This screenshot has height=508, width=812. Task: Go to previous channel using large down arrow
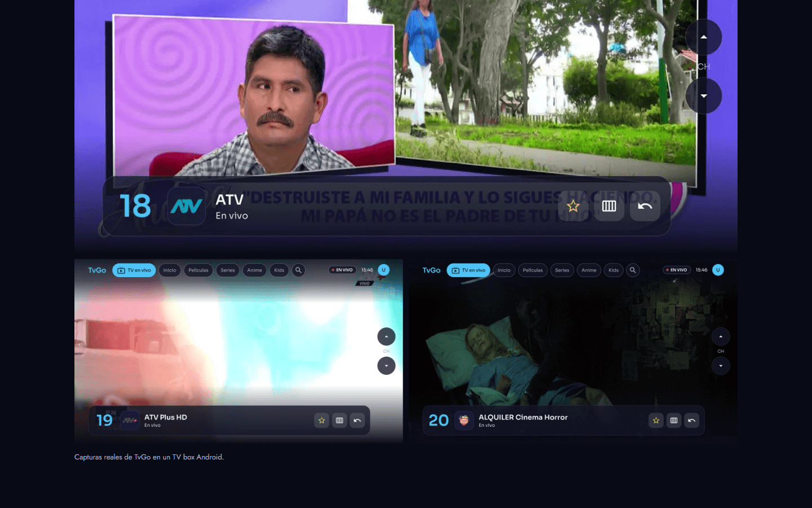(704, 96)
